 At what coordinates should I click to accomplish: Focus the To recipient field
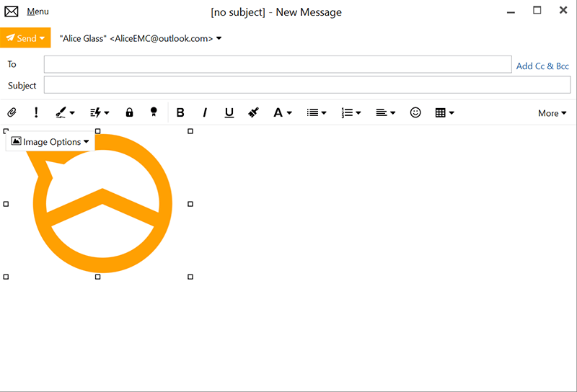[x=278, y=64]
